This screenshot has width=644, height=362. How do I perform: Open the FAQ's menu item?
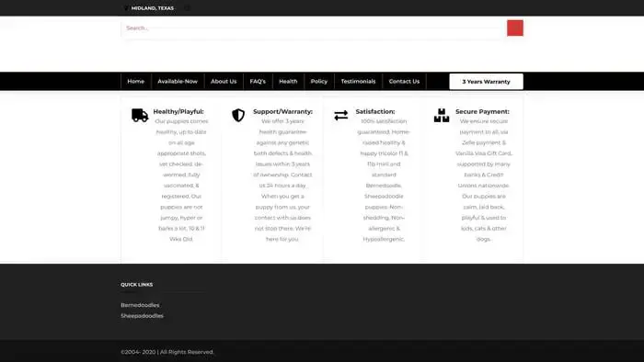coord(258,81)
